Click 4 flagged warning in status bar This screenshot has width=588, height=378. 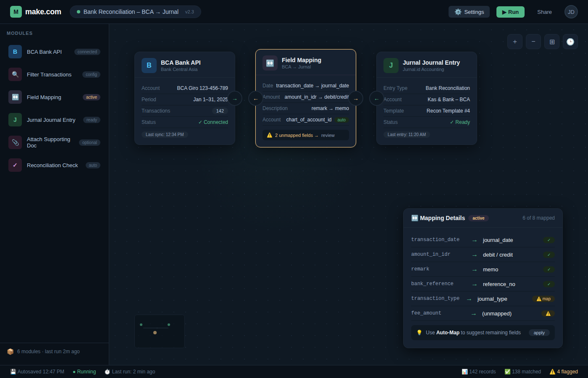tap(564, 372)
